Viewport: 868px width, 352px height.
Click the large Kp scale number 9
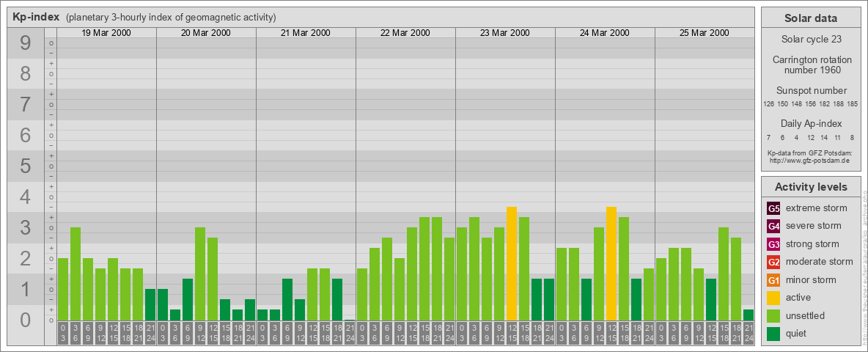click(26, 43)
